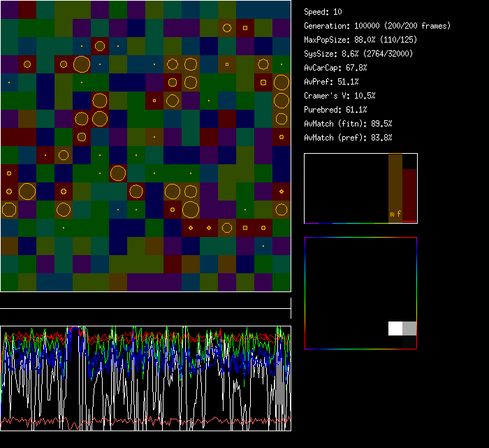Select the largest circle on the grid's left edge
This screenshot has height=448, width=489.
[x=9, y=209]
